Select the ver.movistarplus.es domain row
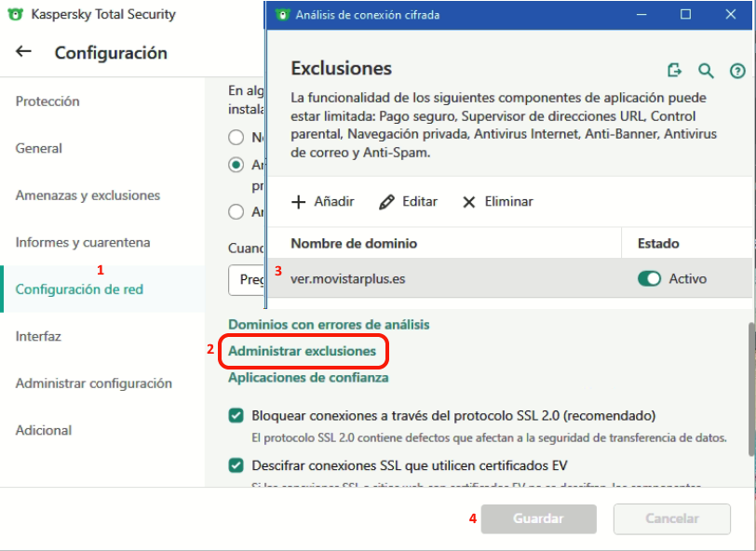 [x=509, y=278]
